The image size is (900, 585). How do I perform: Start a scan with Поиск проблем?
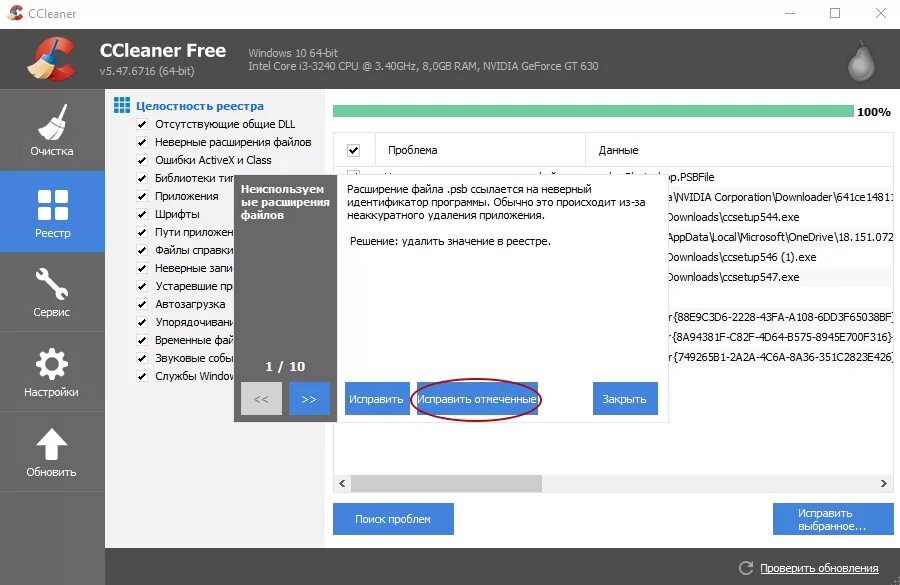pyautogui.click(x=393, y=518)
